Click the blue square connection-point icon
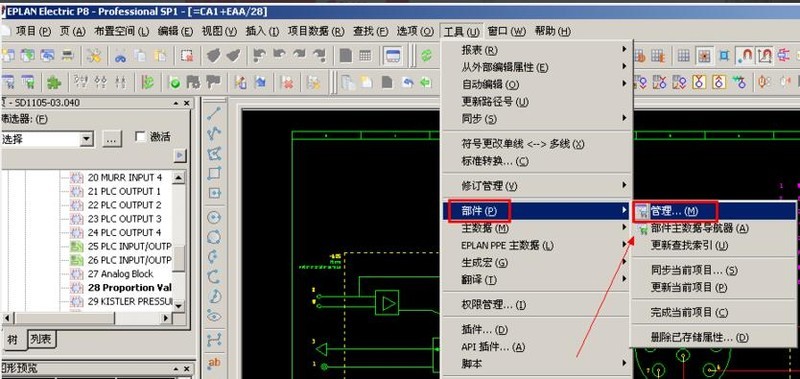 [724, 56]
